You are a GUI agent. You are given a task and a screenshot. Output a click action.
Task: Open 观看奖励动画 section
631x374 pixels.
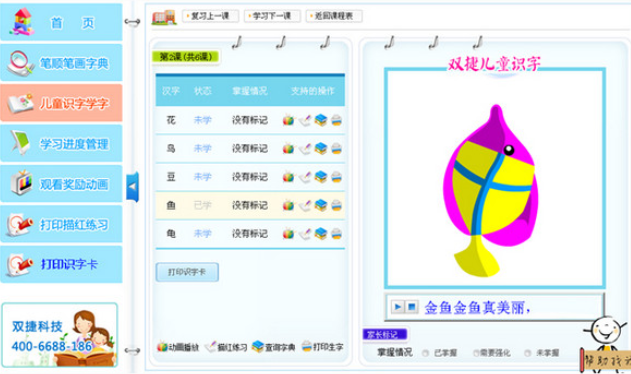pyautogui.click(x=61, y=184)
